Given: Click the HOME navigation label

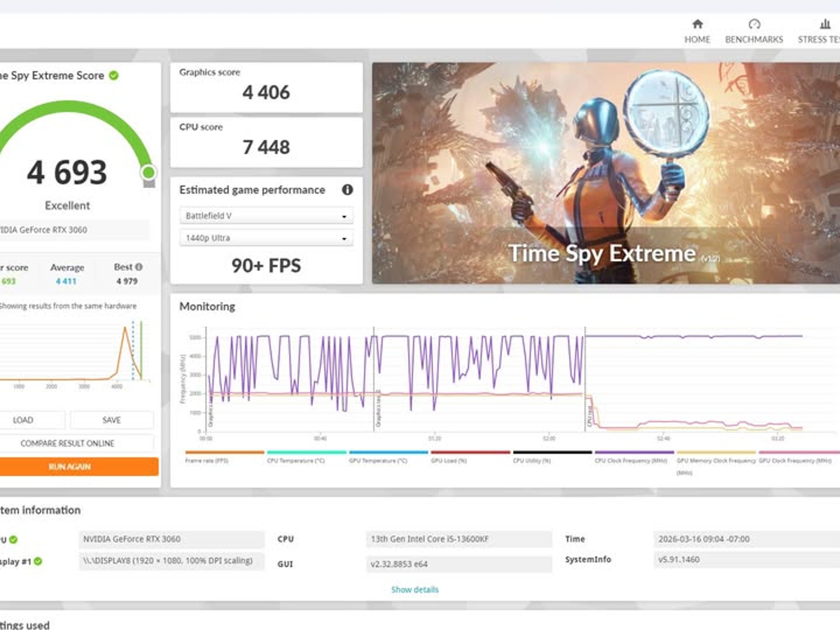Looking at the screenshot, I should [697, 40].
